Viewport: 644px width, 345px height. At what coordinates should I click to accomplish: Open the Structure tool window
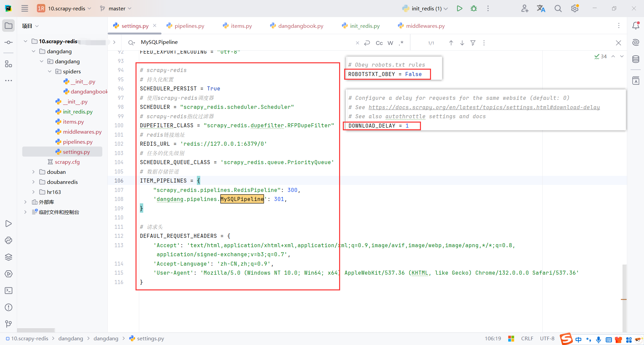point(8,64)
